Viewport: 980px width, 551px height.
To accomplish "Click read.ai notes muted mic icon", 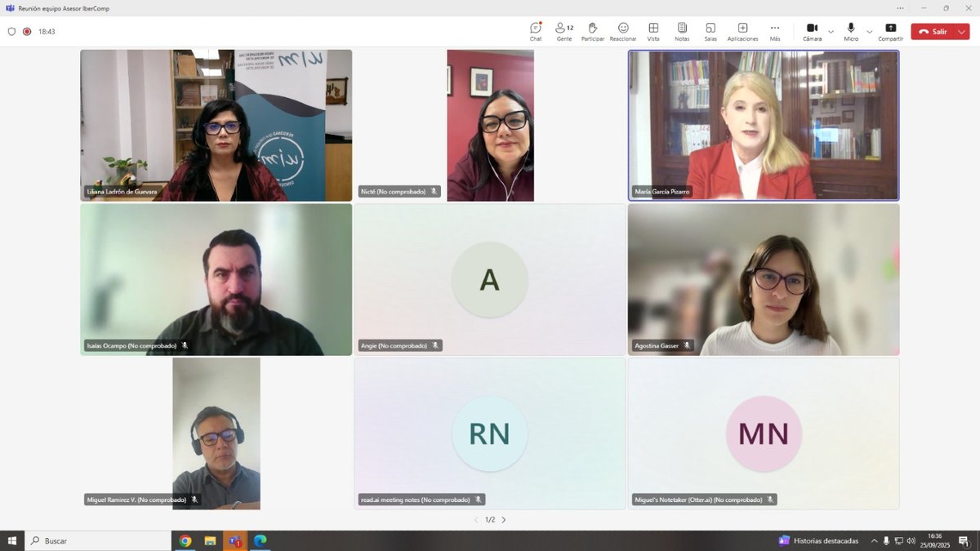I will point(479,500).
